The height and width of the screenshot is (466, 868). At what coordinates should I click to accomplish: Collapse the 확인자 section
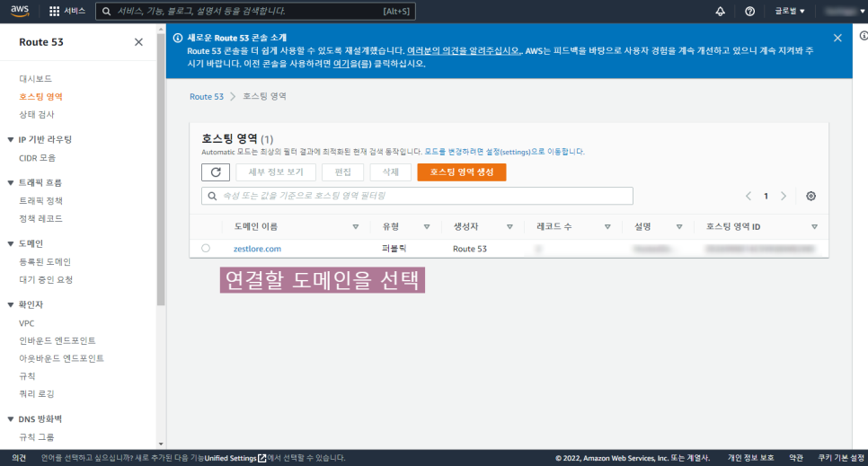[x=11, y=305]
